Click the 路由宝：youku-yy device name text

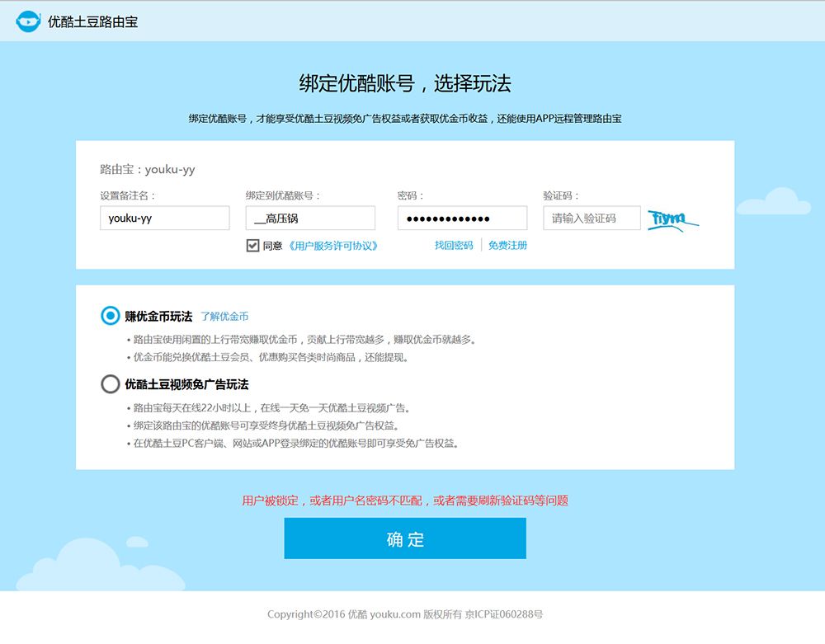pyautogui.click(x=148, y=169)
